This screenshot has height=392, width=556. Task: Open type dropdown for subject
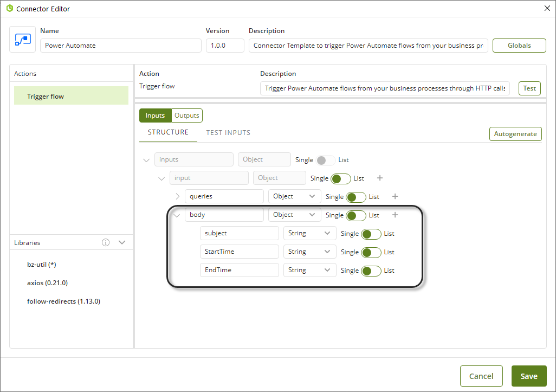309,233
